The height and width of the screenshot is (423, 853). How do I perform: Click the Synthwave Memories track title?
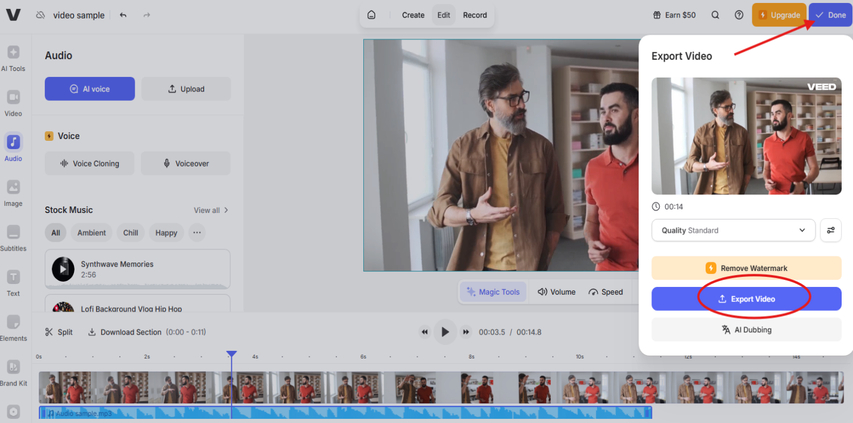point(117,264)
